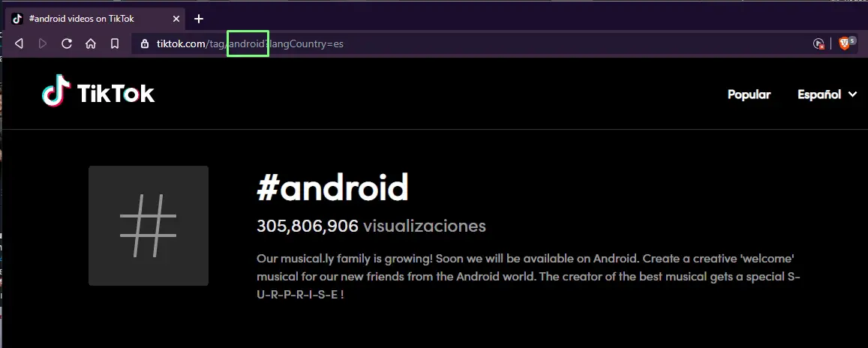The height and width of the screenshot is (348, 868).
Task: Click the browser forward arrow
Action: click(43, 43)
